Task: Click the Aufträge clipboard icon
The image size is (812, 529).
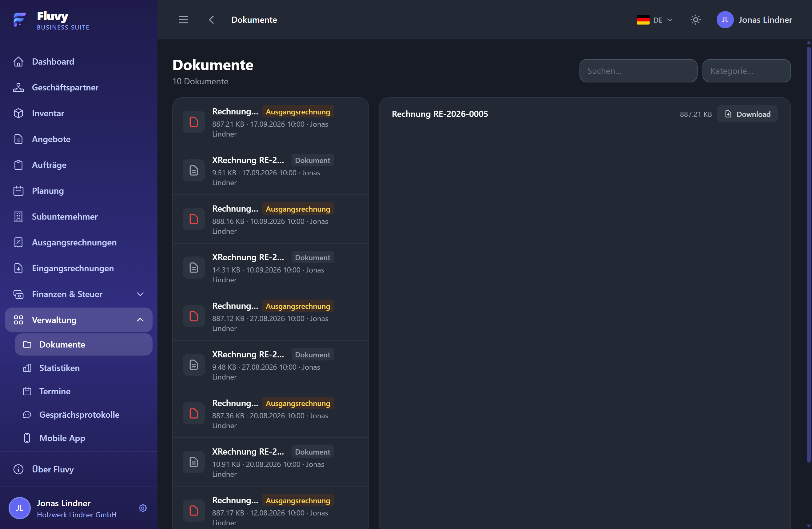Action: [x=18, y=165]
